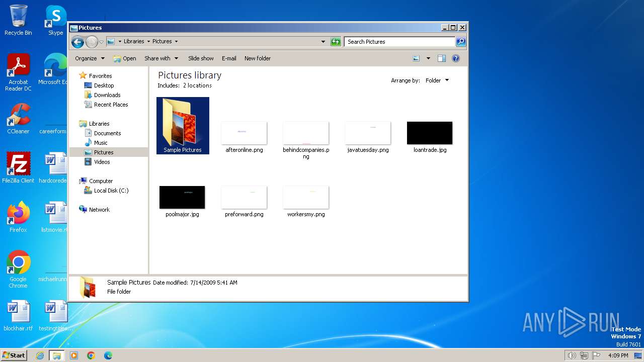Click the search magnifier icon
644x362 pixels.
point(460,42)
